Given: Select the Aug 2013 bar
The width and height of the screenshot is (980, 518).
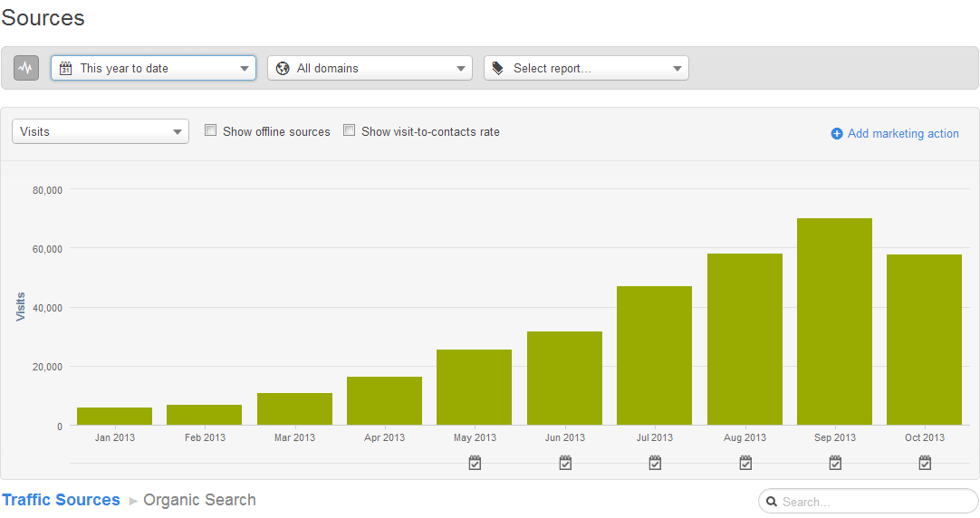Looking at the screenshot, I should tap(745, 340).
